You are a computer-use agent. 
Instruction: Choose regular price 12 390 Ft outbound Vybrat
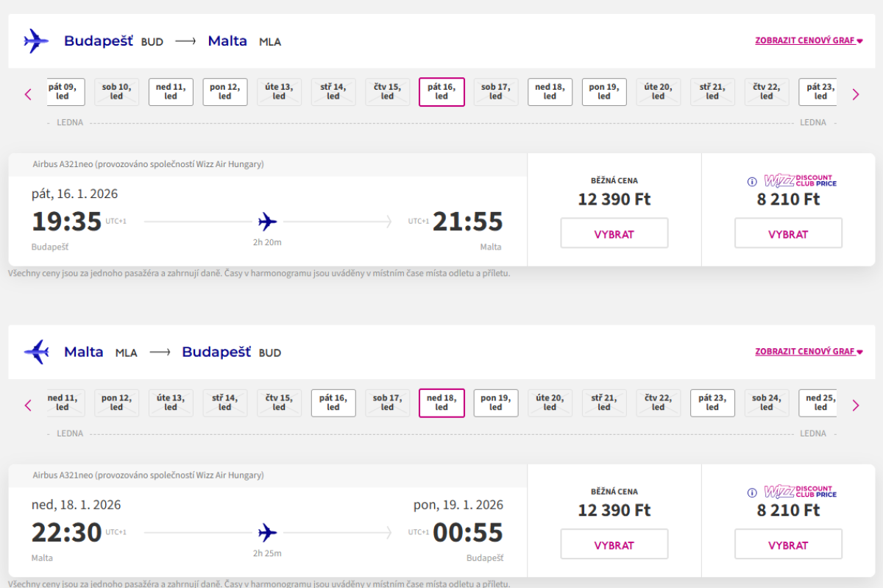click(614, 234)
